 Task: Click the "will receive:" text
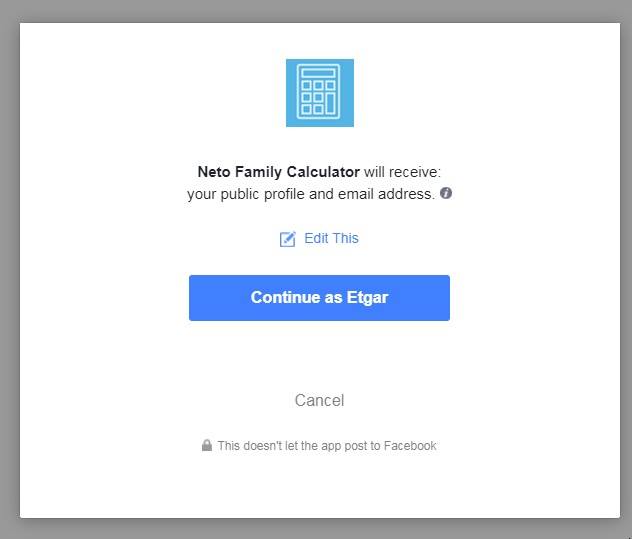pos(402,172)
